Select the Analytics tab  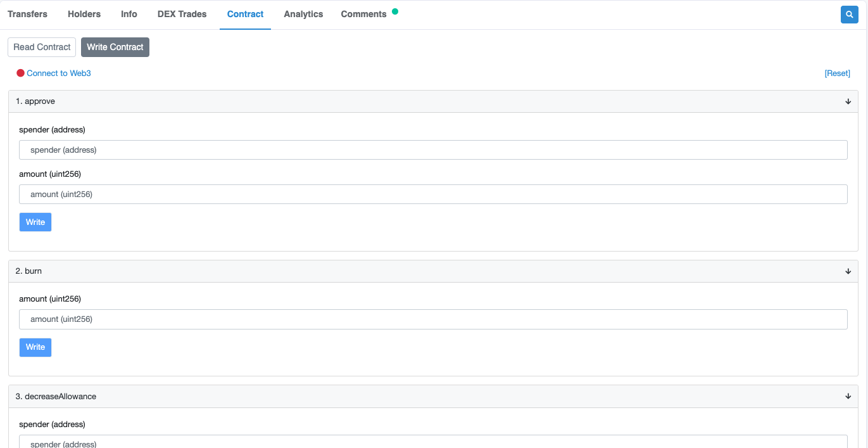[303, 14]
